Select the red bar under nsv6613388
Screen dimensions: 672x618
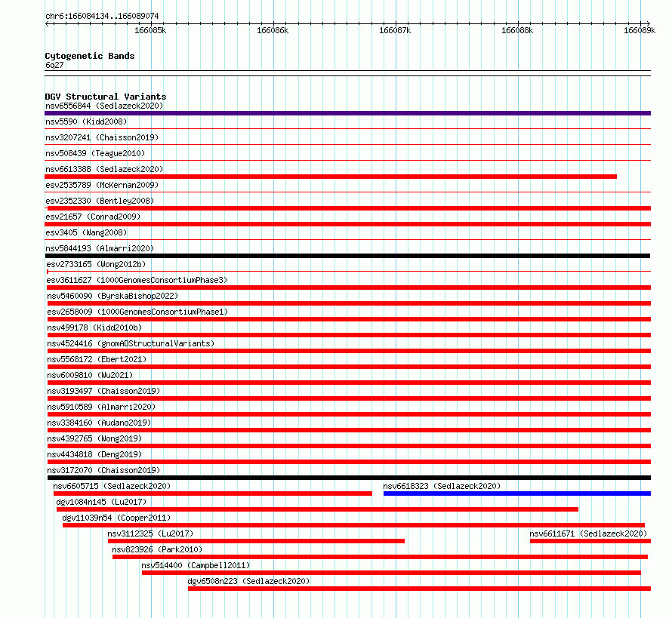coord(331,177)
